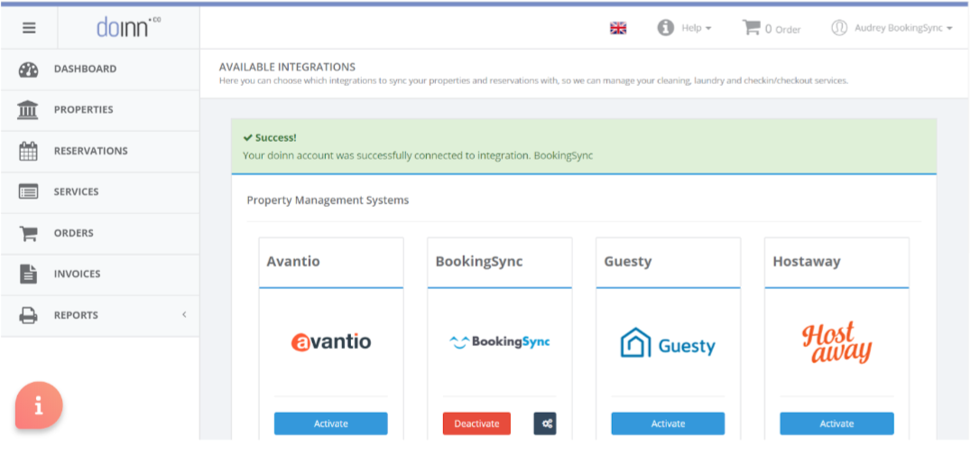Open the Help dropdown menu

pos(697,28)
